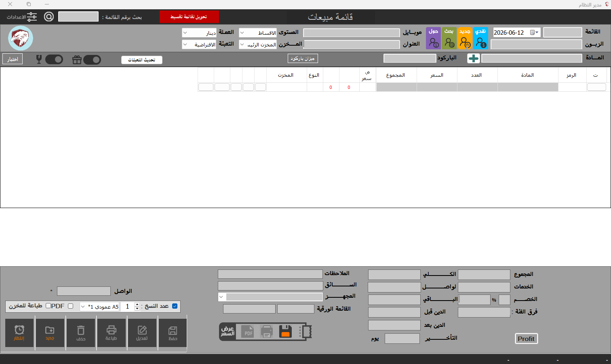
Task: Toggle the switch next to broken glass icon
Action: point(54,60)
